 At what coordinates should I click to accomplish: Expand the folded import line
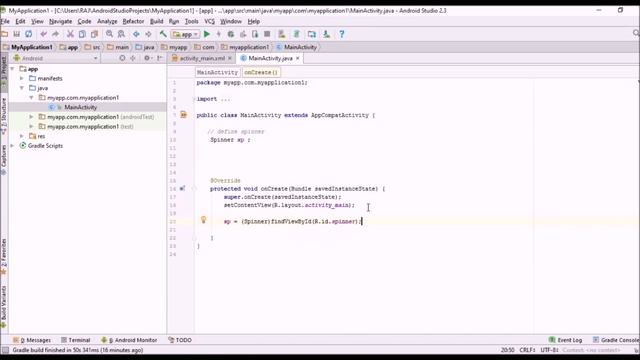194,99
